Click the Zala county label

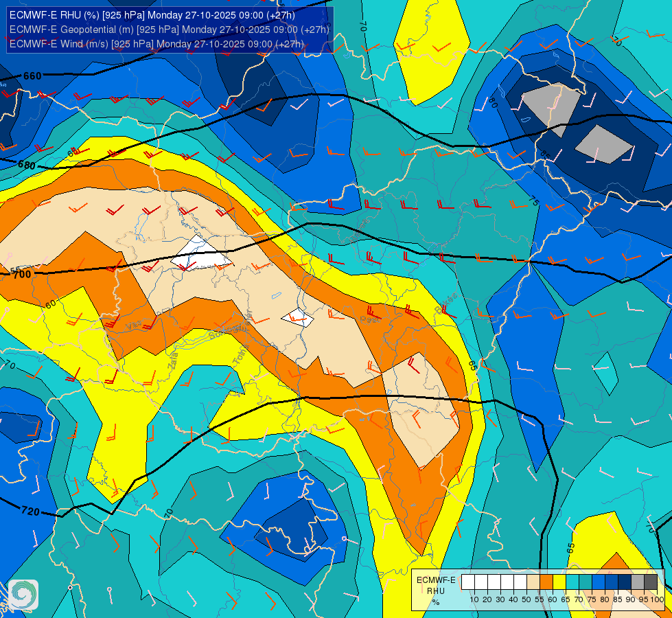[x=173, y=360]
